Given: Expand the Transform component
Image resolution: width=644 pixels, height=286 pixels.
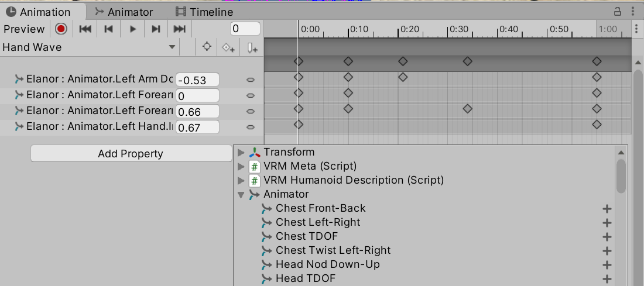Looking at the screenshot, I should tap(241, 153).
